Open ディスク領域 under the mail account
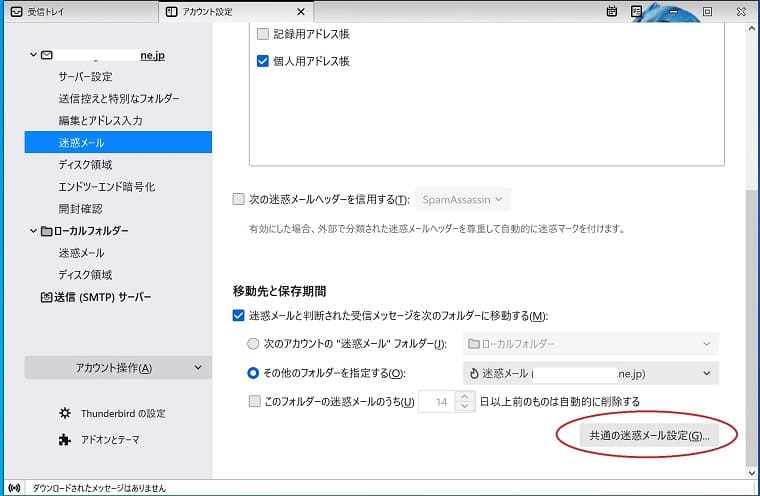 coord(85,164)
